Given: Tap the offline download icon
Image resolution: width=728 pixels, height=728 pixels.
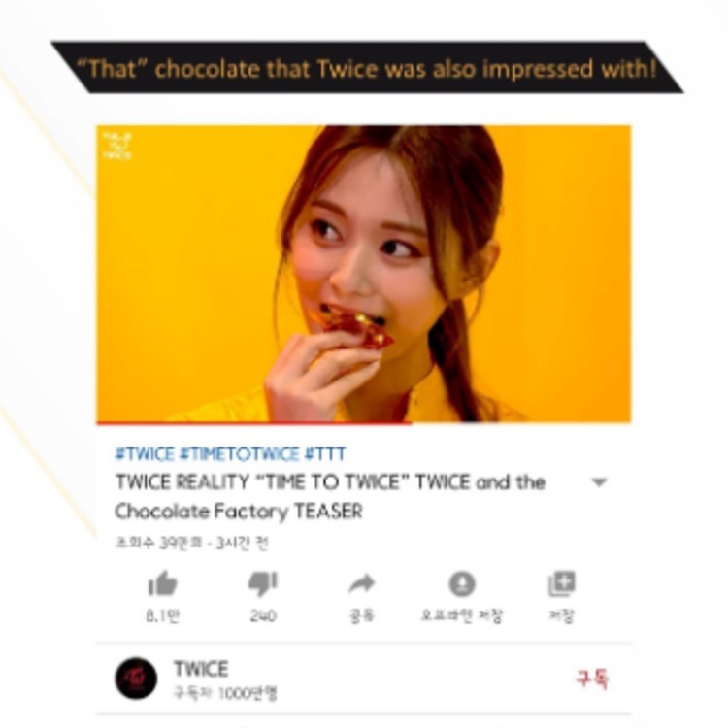Looking at the screenshot, I should tap(462, 583).
